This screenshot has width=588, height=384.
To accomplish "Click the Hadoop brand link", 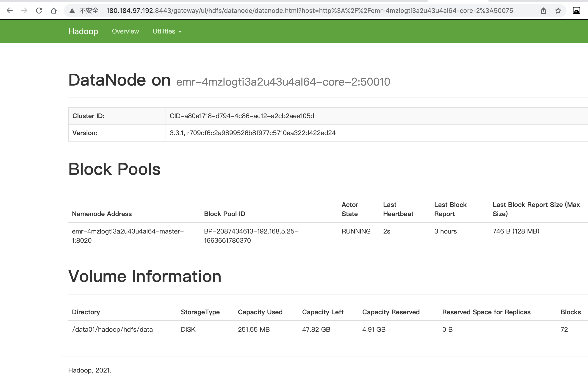I will [83, 31].
